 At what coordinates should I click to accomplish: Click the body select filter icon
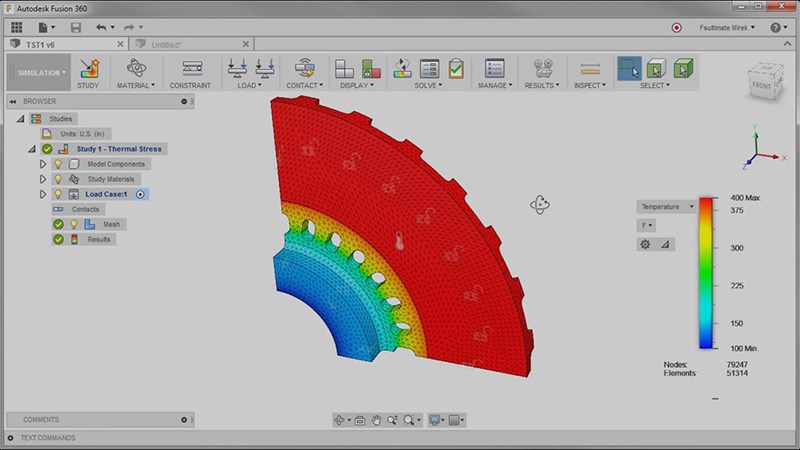coord(683,68)
